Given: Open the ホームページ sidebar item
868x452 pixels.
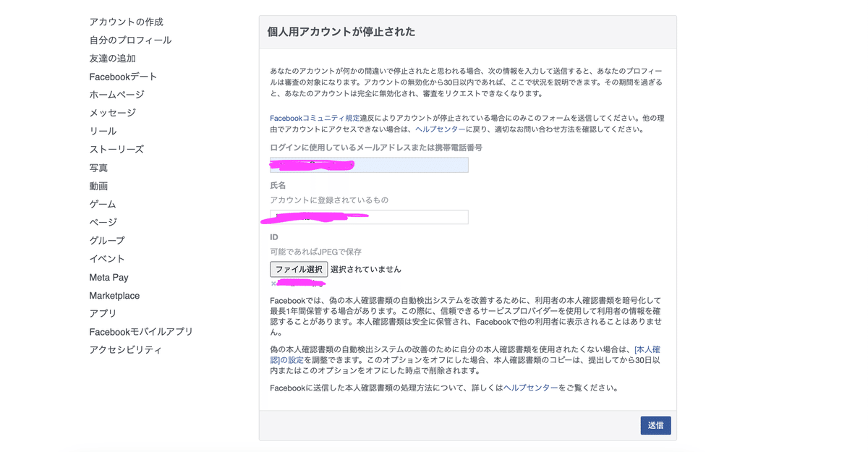Looking at the screenshot, I should tap(117, 94).
